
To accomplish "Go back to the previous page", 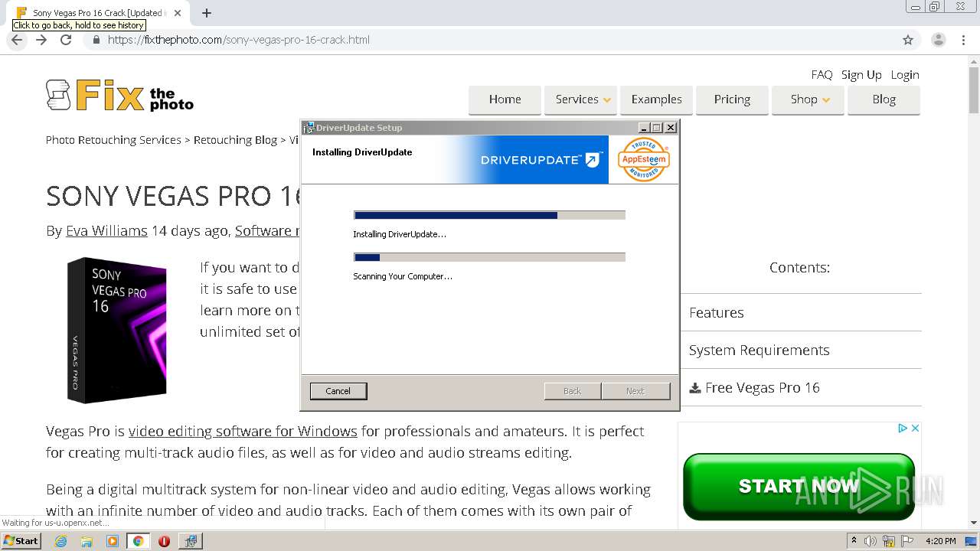I will click(x=17, y=40).
